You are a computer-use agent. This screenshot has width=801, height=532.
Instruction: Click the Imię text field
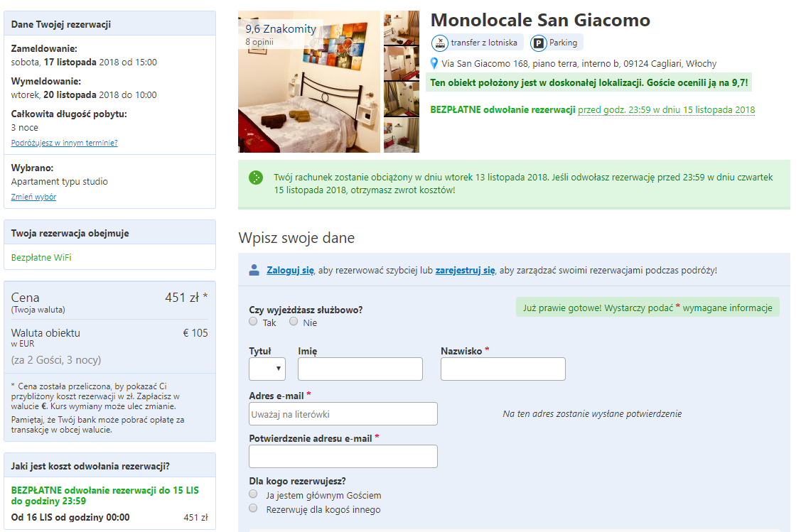(360, 369)
